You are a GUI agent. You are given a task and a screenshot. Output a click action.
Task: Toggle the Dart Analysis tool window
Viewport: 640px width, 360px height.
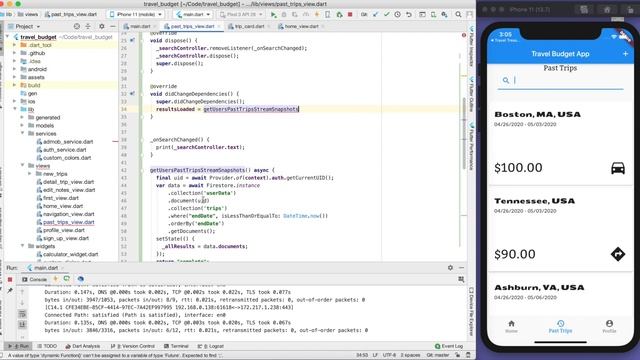tap(82, 346)
